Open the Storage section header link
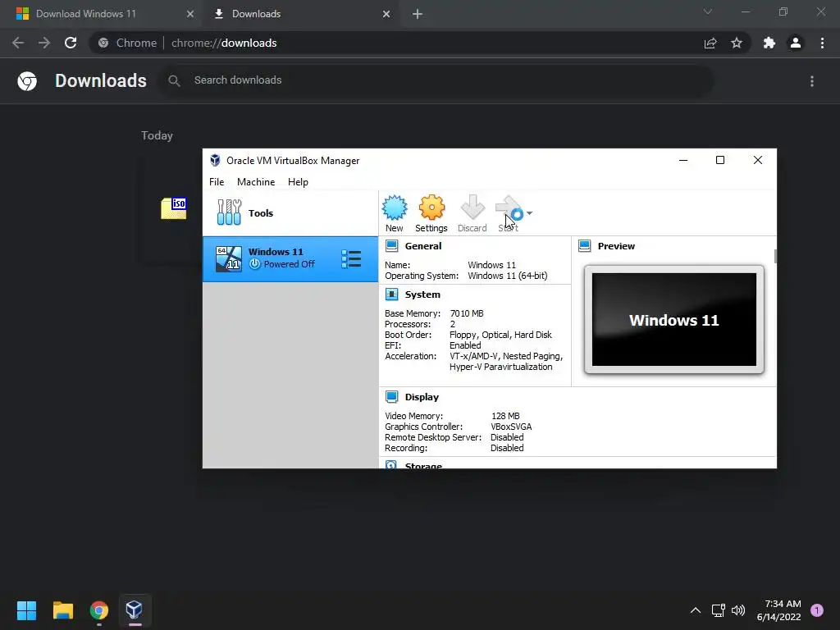This screenshot has width=840, height=630. pos(423,465)
